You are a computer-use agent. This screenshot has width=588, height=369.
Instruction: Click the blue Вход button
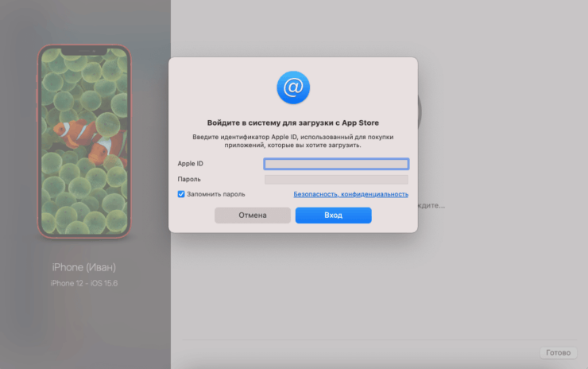pos(333,216)
